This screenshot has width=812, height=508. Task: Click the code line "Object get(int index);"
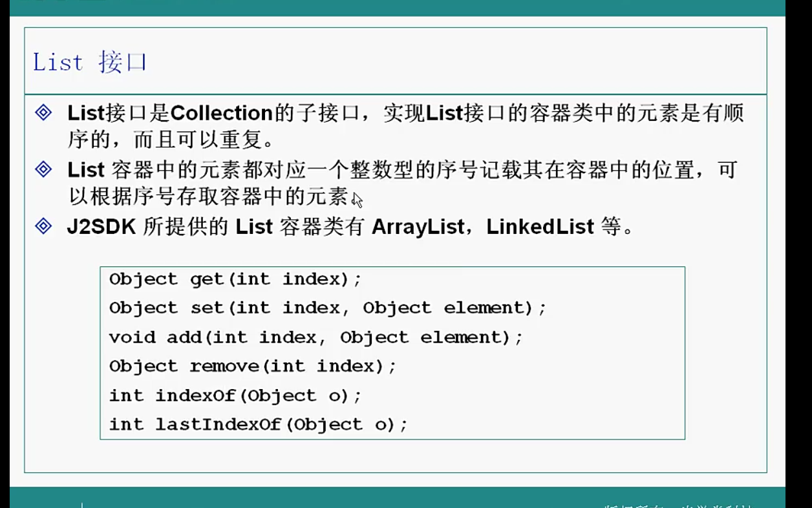[x=235, y=279]
